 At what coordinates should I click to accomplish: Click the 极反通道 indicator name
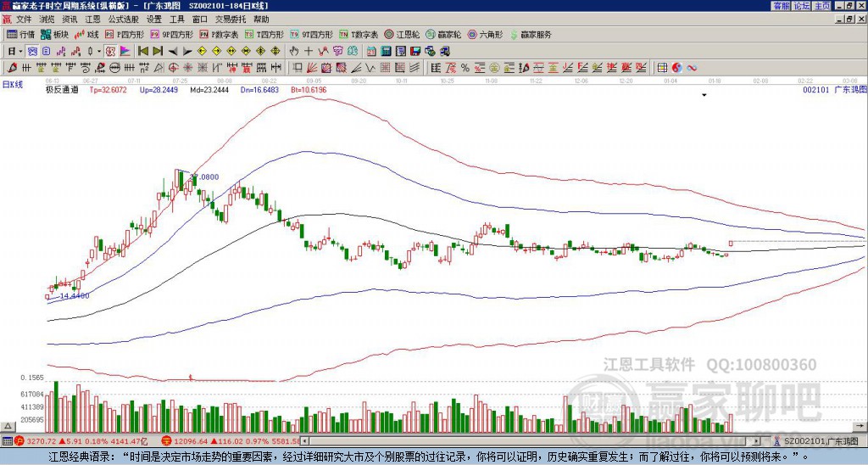tap(62, 89)
